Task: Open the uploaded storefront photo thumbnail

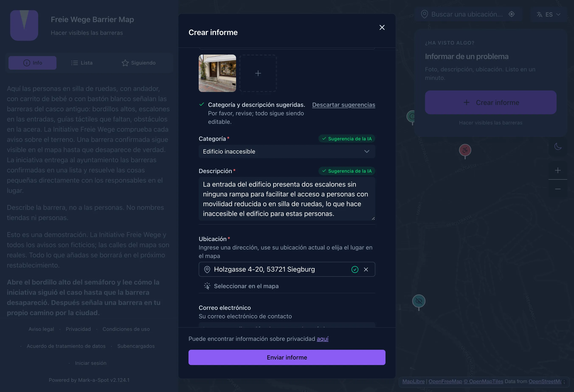Action: [x=217, y=73]
